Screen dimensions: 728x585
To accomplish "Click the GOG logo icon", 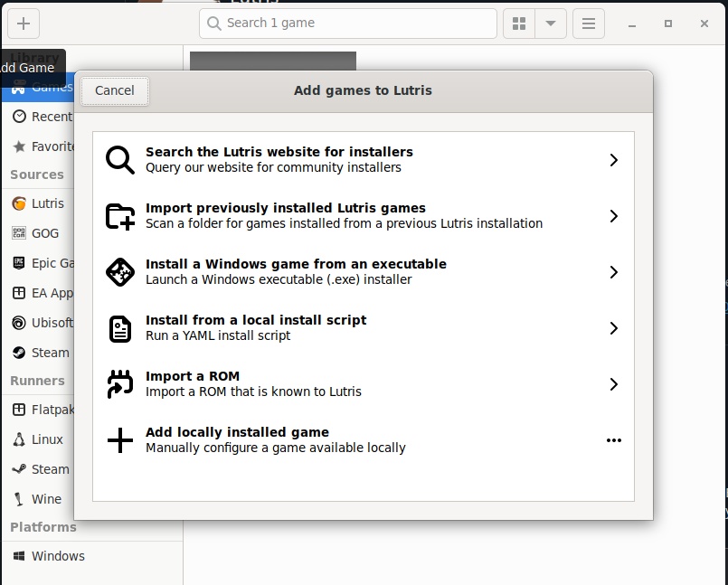I will [x=19, y=232].
